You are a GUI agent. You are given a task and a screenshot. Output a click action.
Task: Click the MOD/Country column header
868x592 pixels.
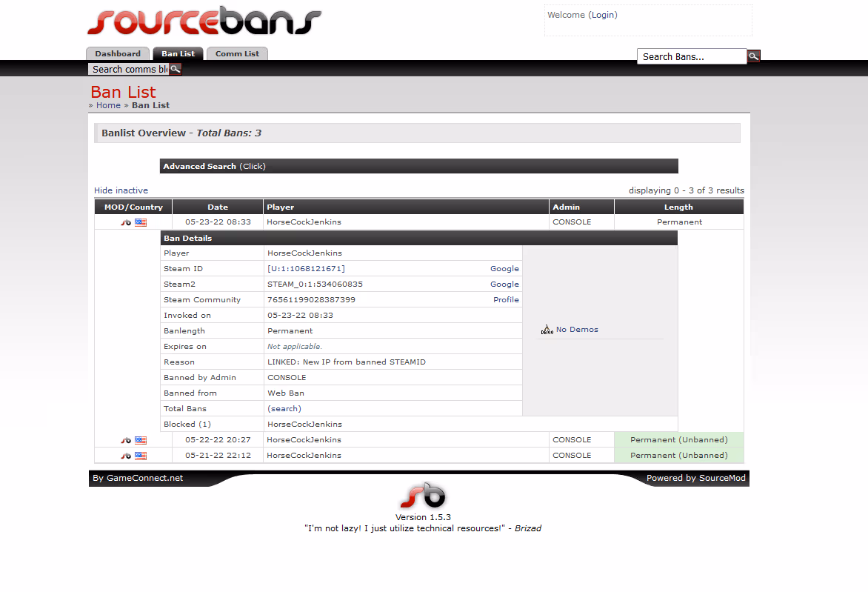[x=133, y=207]
